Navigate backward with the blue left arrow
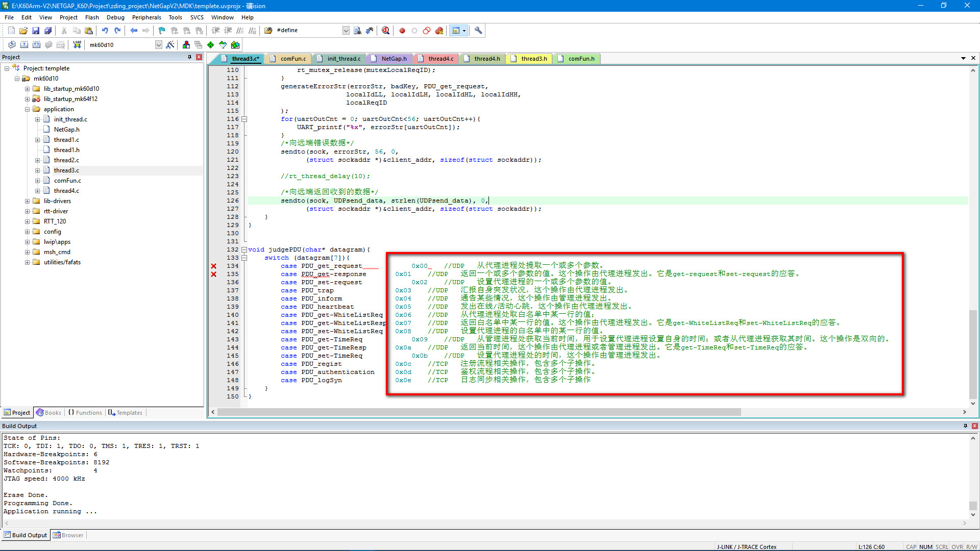This screenshot has width=980, height=551. tap(134, 31)
